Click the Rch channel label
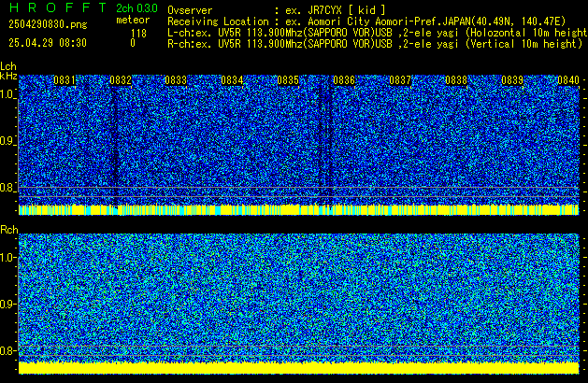The width and height of the screenshot is (588, 383). pos(9,230)
